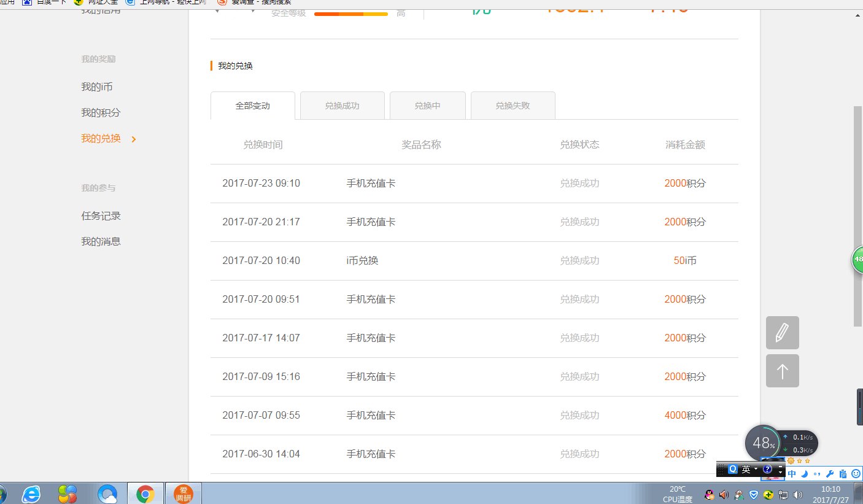Go to 任务记录 in the sidebar
863x504 pixels.
click(x=101, y=216)
